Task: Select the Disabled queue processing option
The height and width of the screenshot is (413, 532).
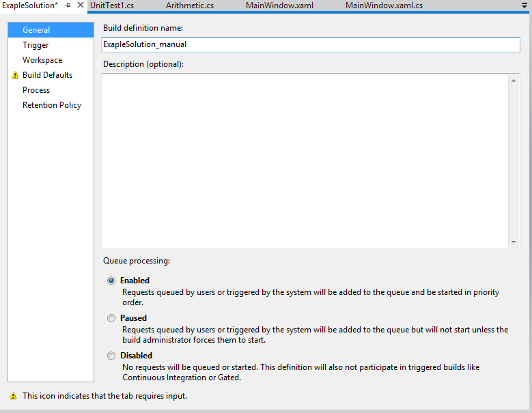Action: pos(111,356)
